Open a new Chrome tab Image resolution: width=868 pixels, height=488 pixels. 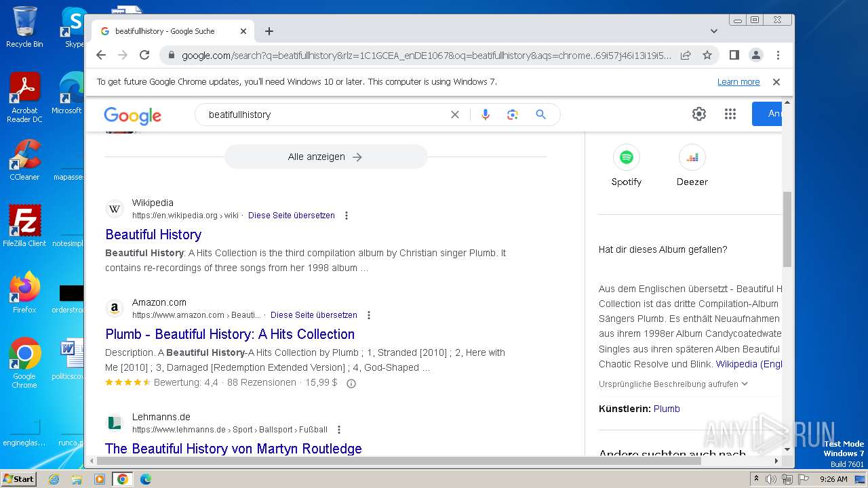(269, 31)
